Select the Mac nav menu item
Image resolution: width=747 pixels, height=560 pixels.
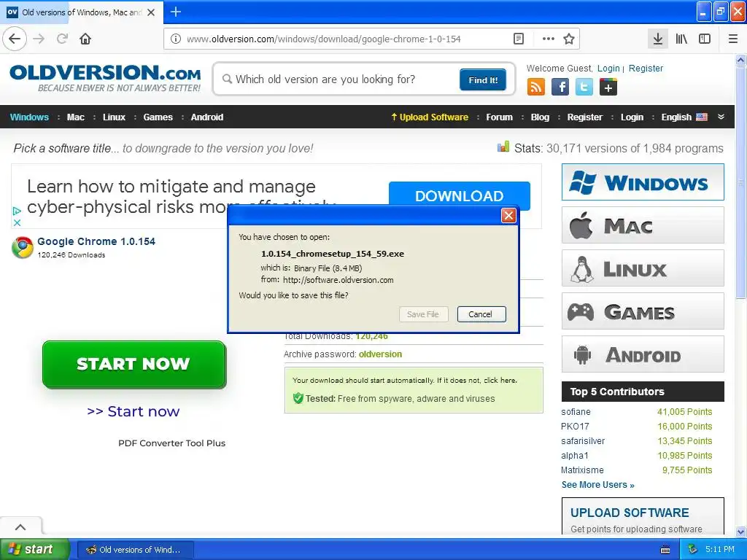tap(75, 117)
